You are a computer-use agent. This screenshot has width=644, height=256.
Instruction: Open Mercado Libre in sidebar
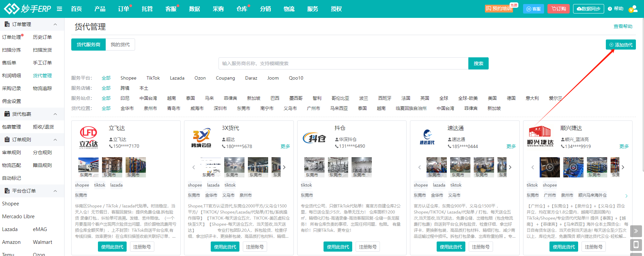tap(18, 217)
